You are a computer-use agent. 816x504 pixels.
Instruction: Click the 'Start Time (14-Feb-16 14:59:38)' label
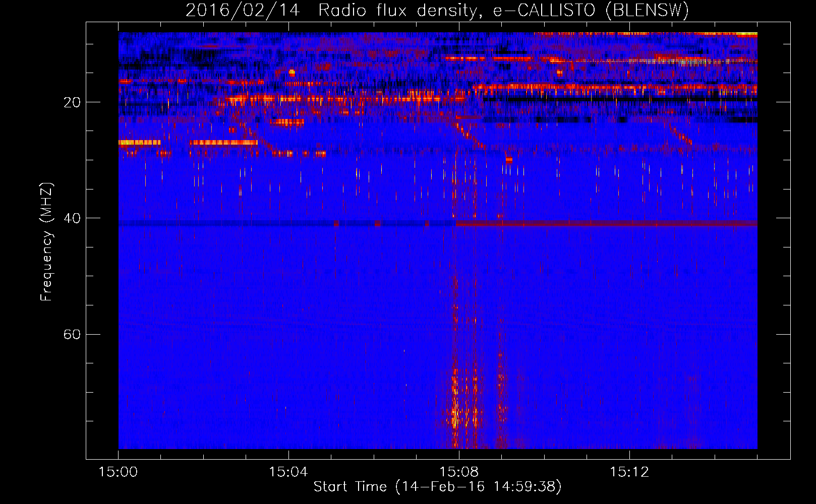pyautogui.click(x=437, y=487)
